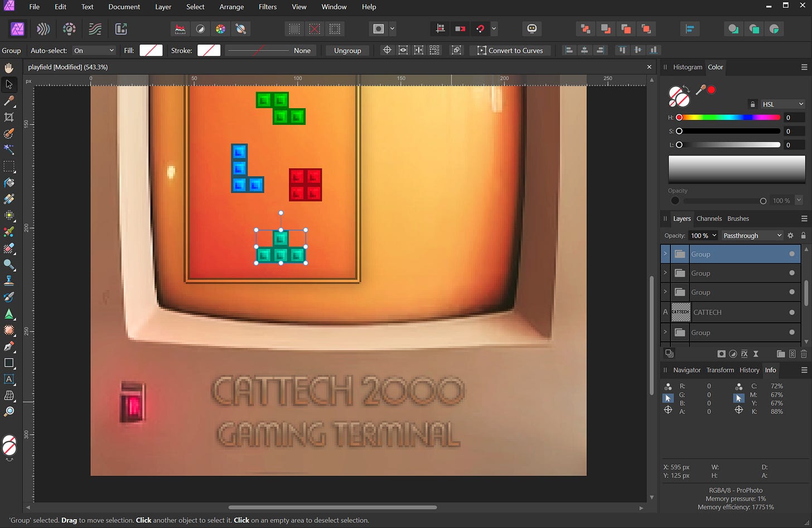Screen dimensions: 812x528
Task: Toggle the layer lock icon
Action: (x=803, y=236)
